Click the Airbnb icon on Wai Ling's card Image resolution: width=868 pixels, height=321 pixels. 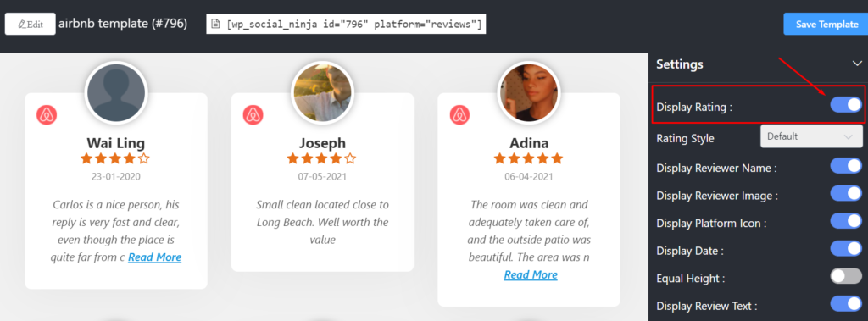pyautogui.click(x=47, y=115)
